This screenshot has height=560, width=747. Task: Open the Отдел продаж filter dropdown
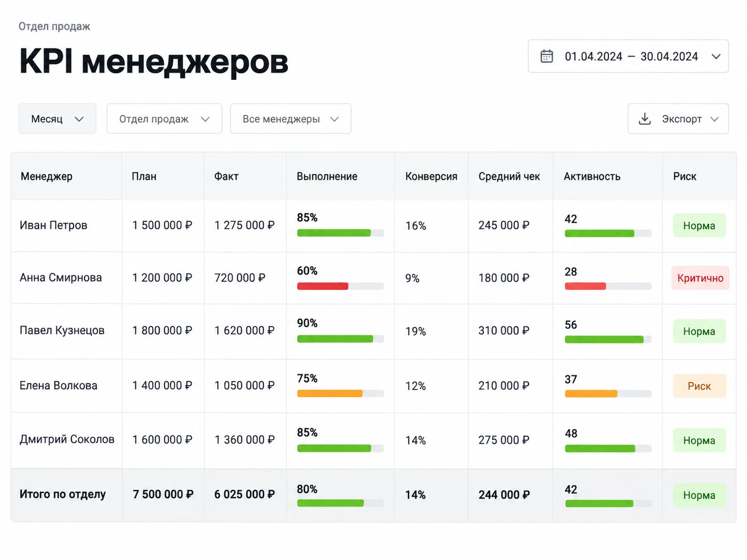click(x=165, y=119)
